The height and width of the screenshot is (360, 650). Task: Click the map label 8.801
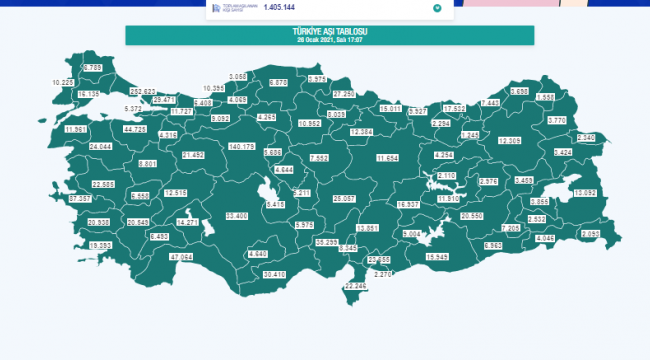coord(148,164)
